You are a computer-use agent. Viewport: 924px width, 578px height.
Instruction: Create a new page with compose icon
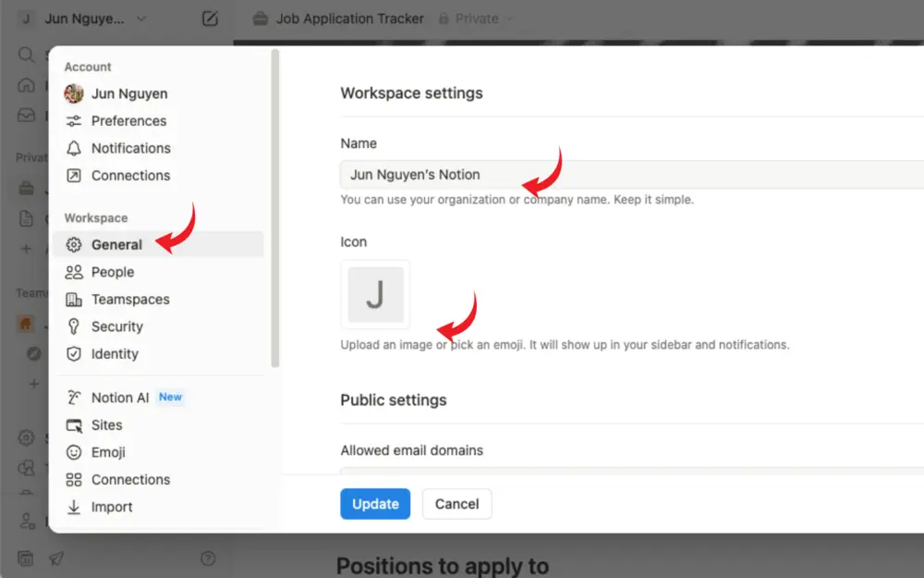210,18
